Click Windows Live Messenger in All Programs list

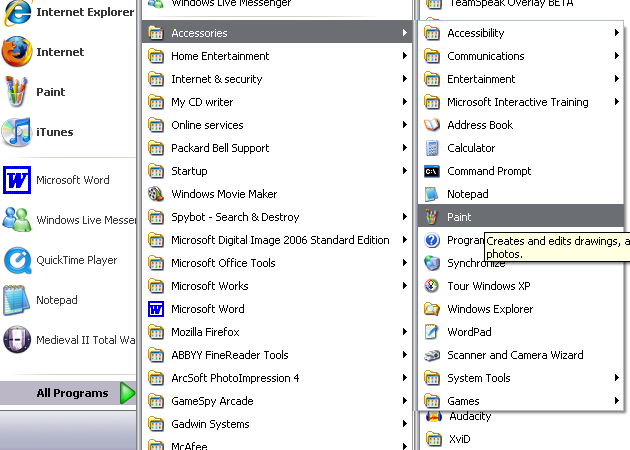coord(277,5)
